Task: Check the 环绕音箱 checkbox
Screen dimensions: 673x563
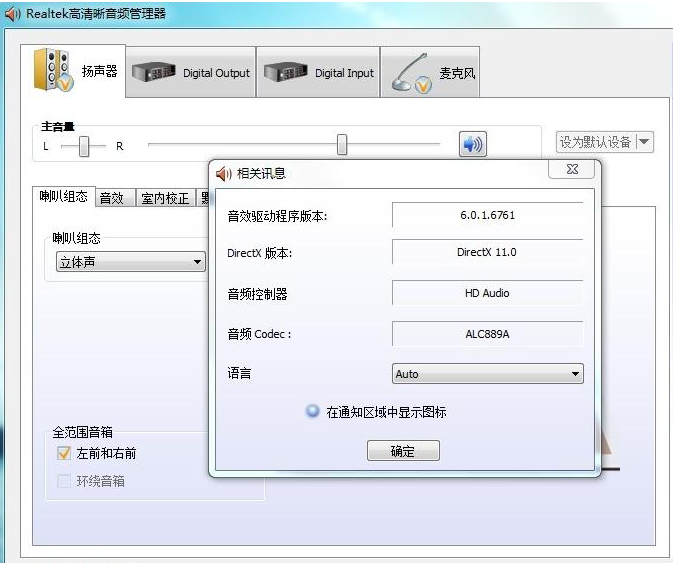Action: coord(64,481)
